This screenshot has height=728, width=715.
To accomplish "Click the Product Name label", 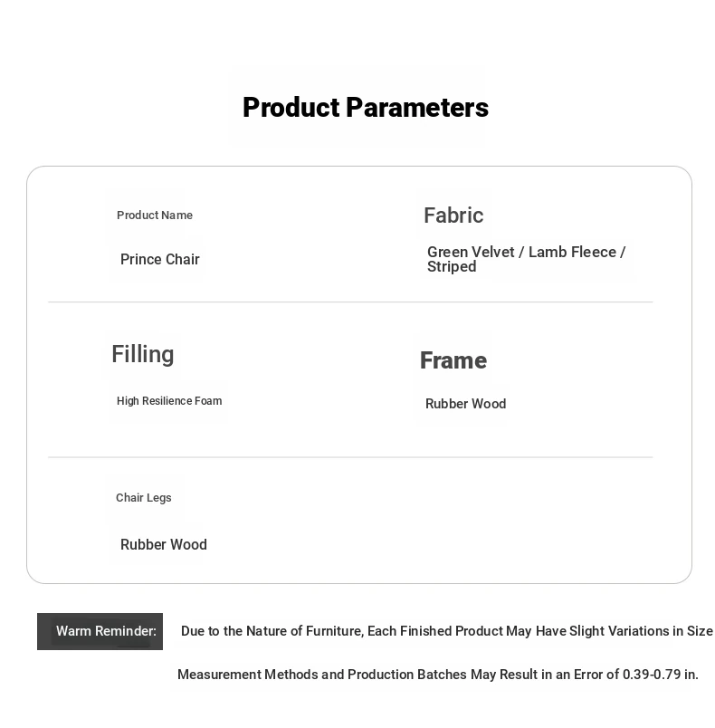I will 155,216.
